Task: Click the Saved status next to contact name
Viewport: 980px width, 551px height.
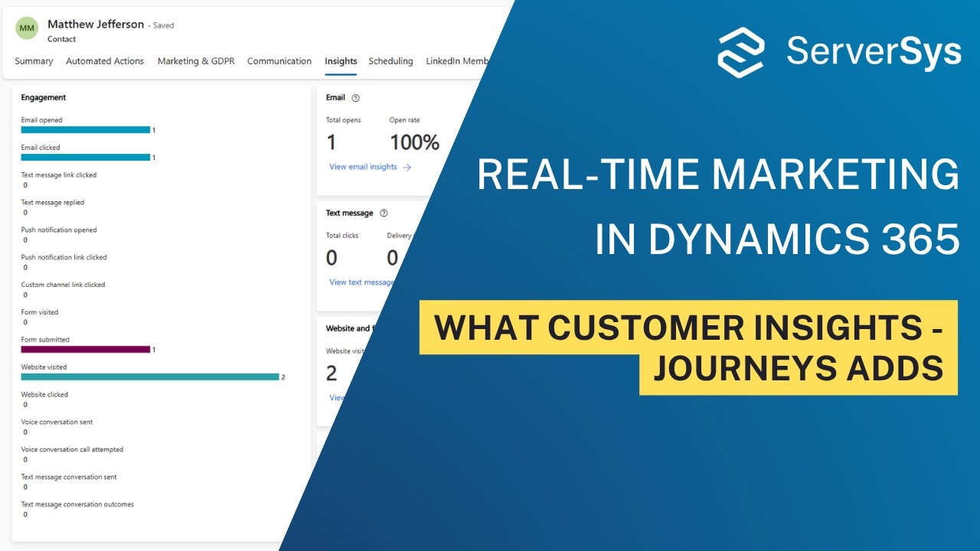Action: pos(163,25)
